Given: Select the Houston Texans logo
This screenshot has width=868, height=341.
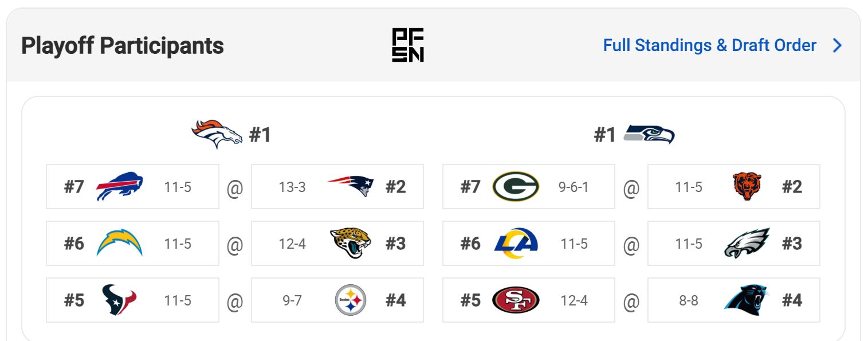Looking at the screenshot, I should 120,300.
